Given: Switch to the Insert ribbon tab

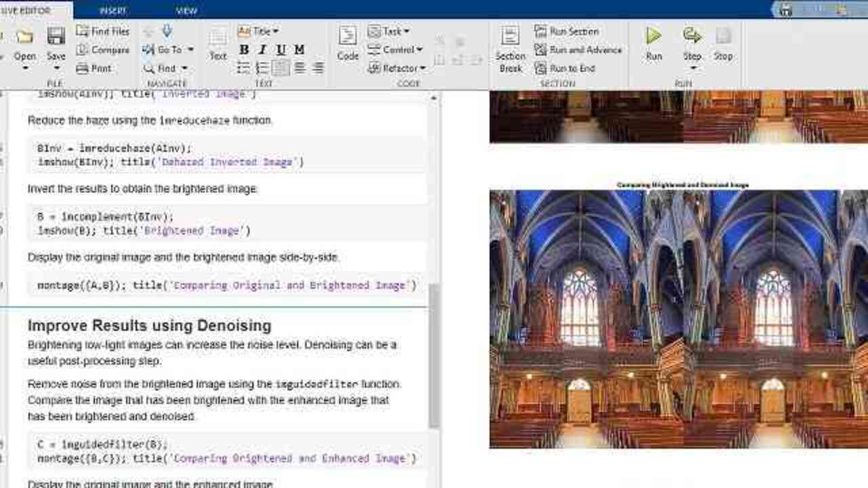Looking at the screenshot, I should pos(113,10).
